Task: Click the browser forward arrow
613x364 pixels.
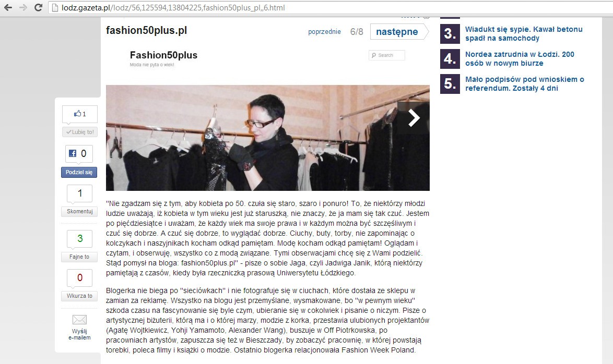Action: tap(23, 7)
